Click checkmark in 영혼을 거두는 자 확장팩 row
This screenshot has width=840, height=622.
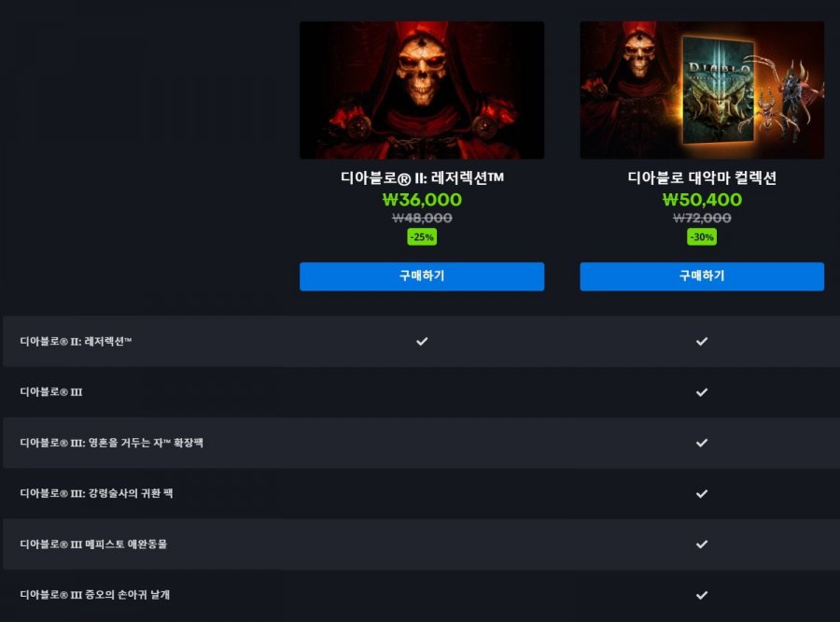[702, 443]
